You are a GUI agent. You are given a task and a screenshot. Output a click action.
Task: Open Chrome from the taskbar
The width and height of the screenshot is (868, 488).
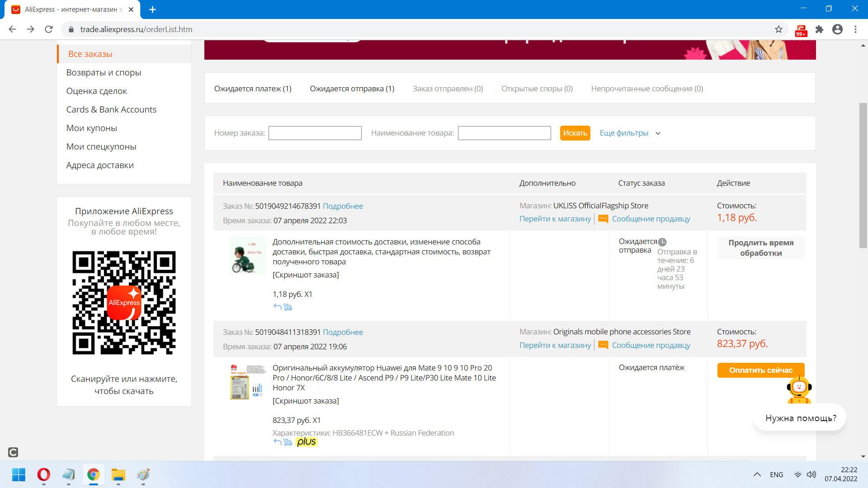(x=94, y=474)
